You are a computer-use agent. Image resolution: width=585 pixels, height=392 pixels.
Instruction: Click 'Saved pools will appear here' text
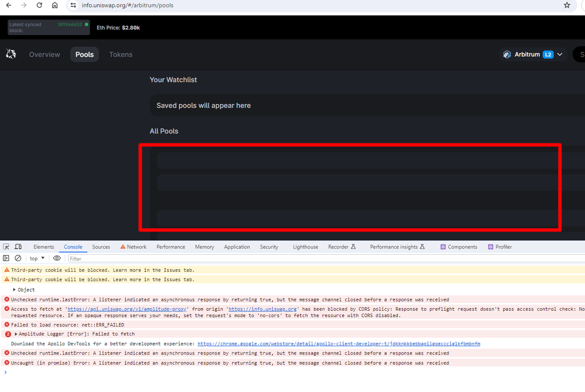coord(203,106)
